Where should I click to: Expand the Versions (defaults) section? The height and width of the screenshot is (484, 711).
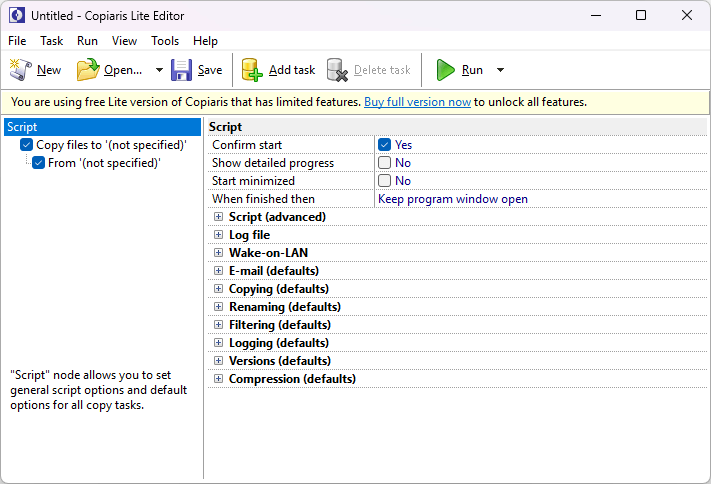(x=219, y=361)
